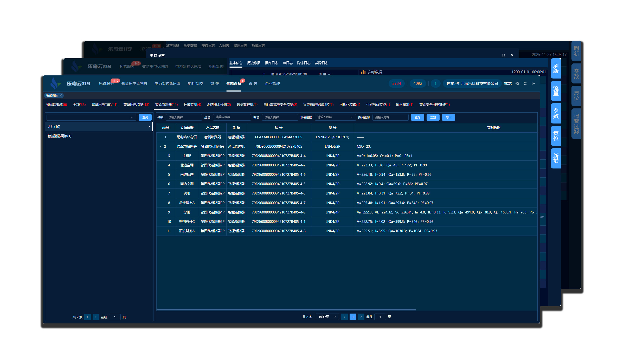Go to next page in left panel pagination
This screenshot has width=624, height=364.
[x=96, y=317]
